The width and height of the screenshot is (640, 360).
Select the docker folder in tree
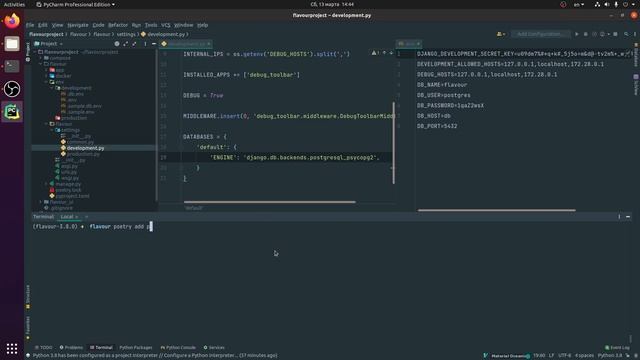point(63,76)
